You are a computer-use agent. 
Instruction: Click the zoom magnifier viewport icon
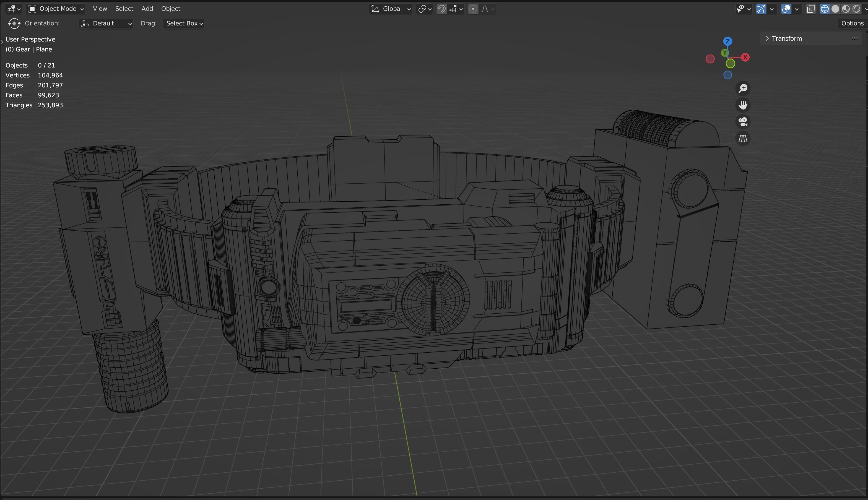(x=743, y=88)
